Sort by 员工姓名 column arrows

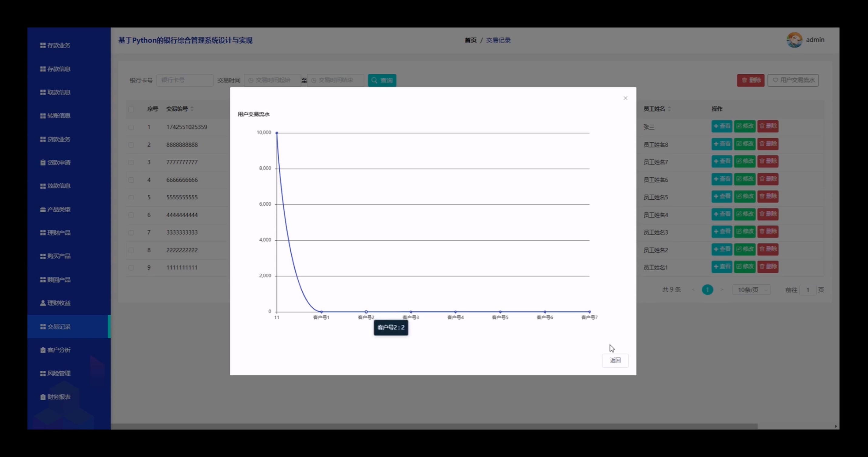(669, 109)
